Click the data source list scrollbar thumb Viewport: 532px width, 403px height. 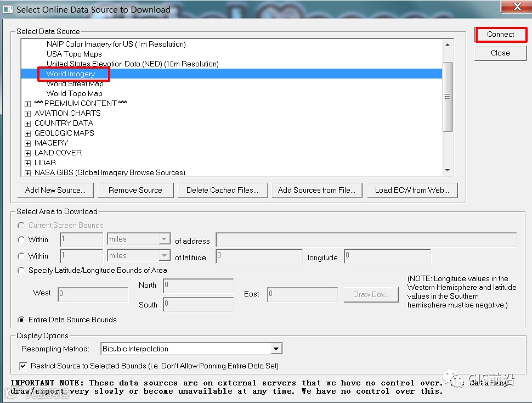click(448, 97)
